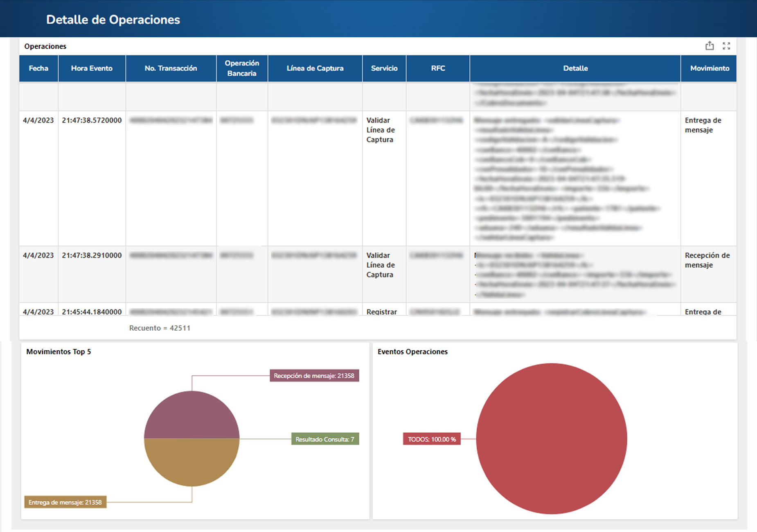Click the export share icon in Operaciones panel

(x=710, y=46)
